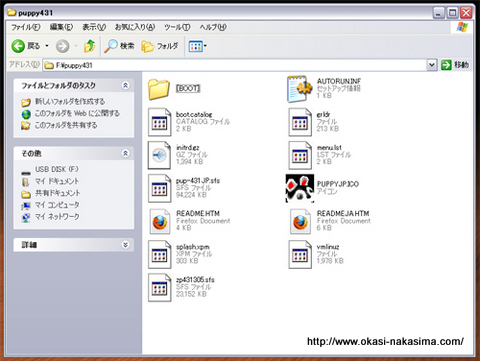This screenshot has width=480, height=361.
Task: Expand the Details (詳細) panel
Action: tap(125, 245)
